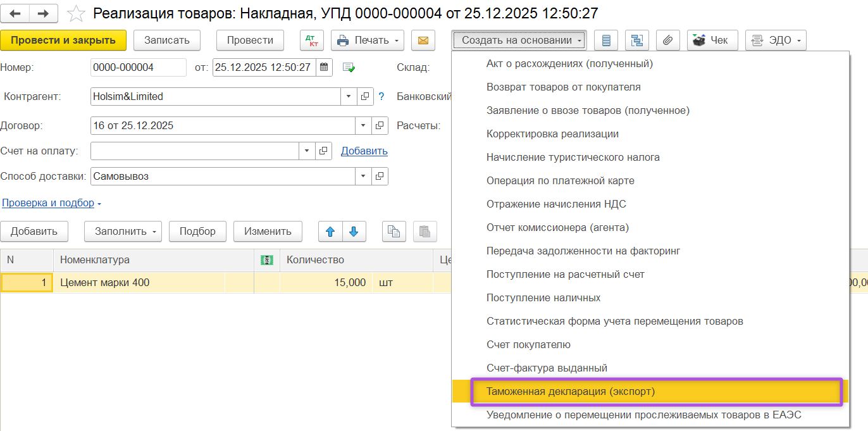Move row down with blue arrow
Screen dimensions: 868x431
pyautogui.click(x=354, y=231)
